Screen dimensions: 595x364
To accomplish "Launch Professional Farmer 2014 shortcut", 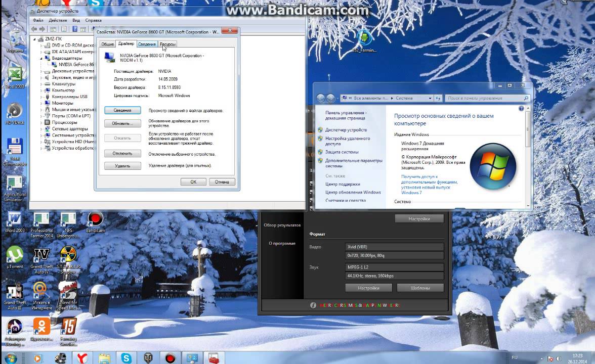I will [41, 224].
